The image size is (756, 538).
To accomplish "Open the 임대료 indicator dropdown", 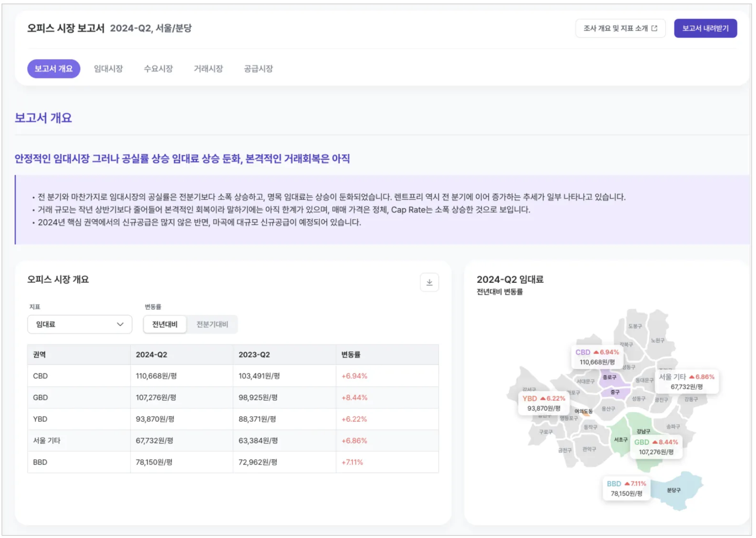I will point(79,324).
